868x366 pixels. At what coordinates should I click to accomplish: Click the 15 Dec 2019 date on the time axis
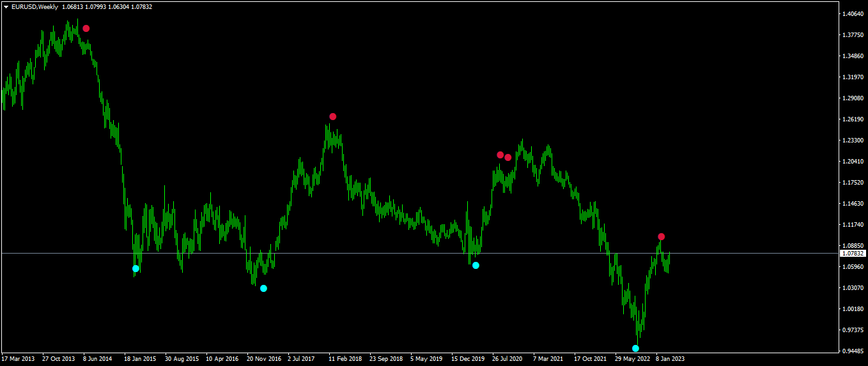tap(469, 359)
